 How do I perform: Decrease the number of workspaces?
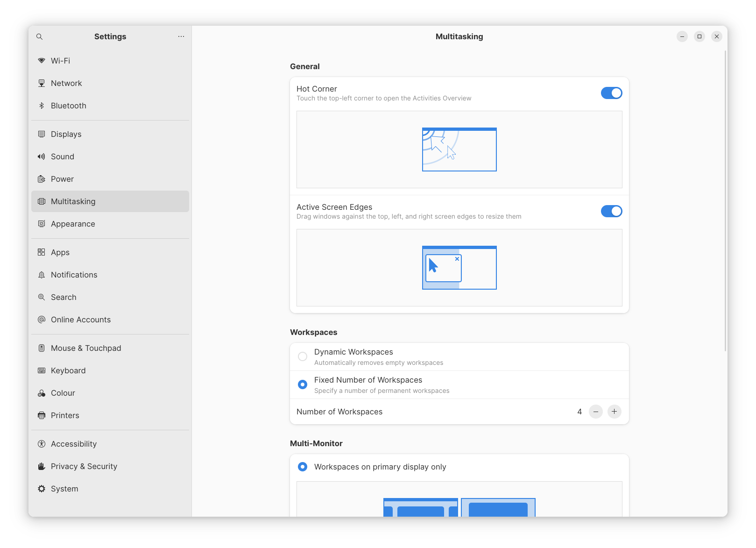[x=596, y=412]
